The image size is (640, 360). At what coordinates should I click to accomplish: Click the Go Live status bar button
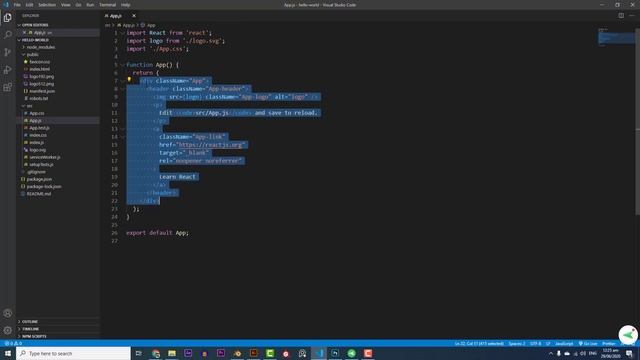[x=588, y=343]
